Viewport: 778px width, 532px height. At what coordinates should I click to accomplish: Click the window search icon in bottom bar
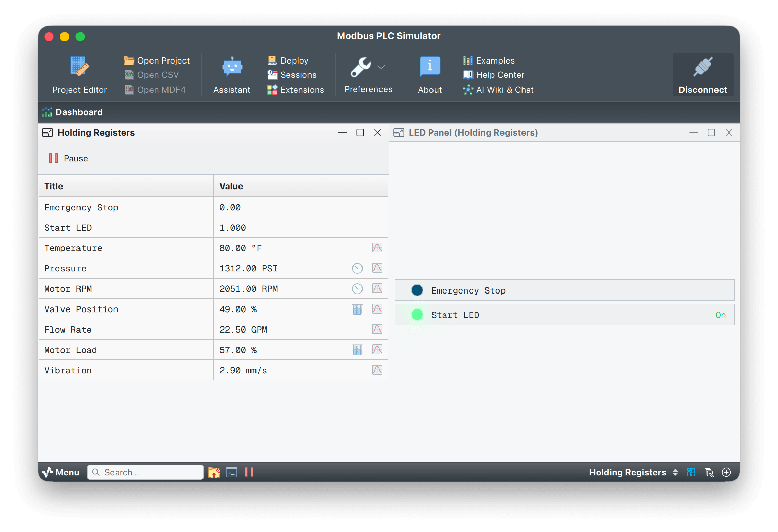[709, 472]
